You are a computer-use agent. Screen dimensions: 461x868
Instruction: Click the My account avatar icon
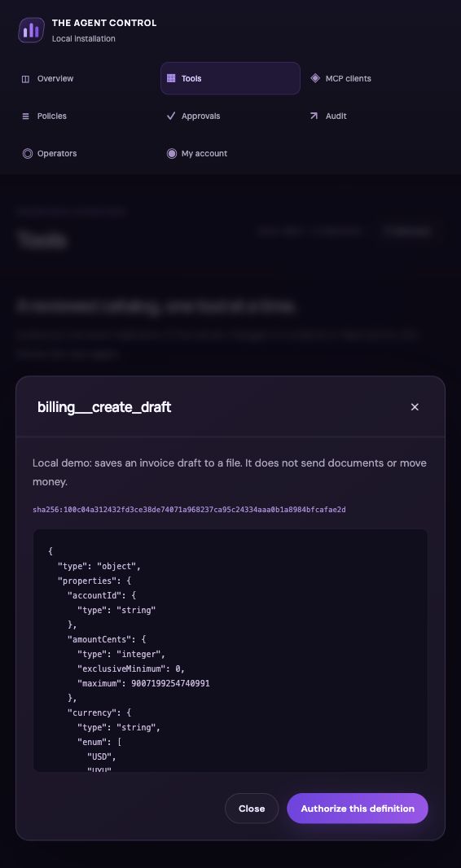point(172,153)
